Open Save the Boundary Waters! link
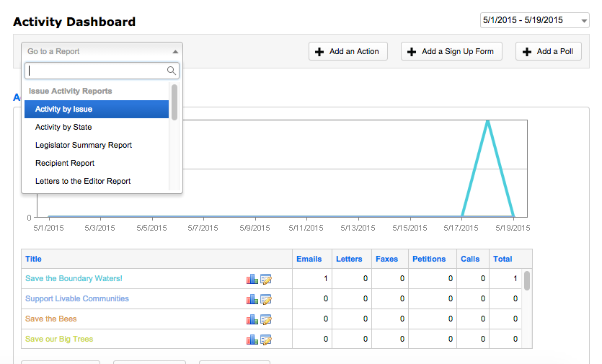 (x=74, y=278)
